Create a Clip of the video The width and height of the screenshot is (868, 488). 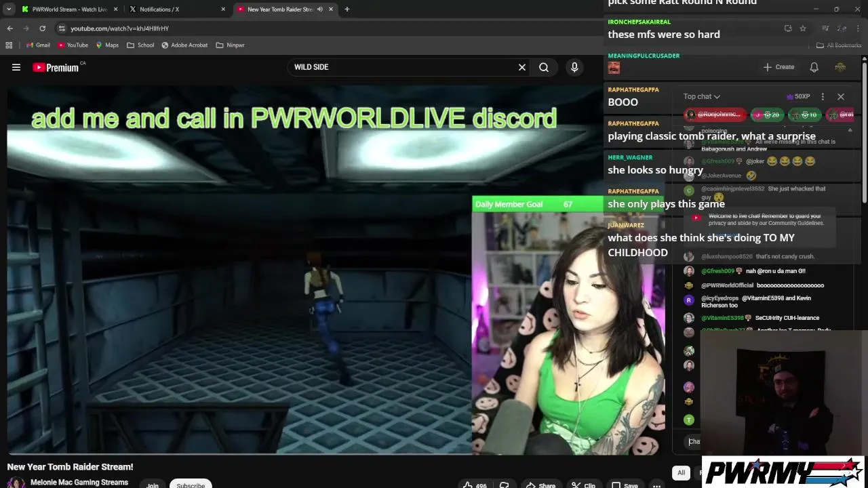pos(583,485)
